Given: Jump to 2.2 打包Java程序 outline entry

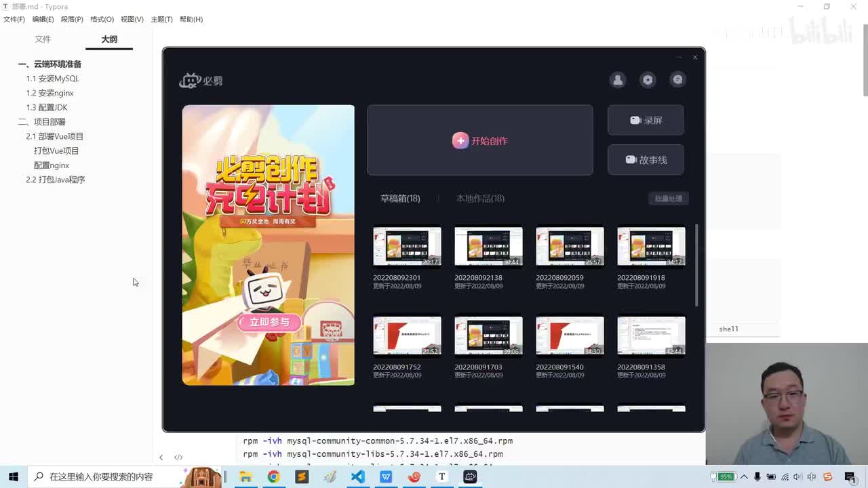Looking at the screenshot, I should tap(56, 180).
